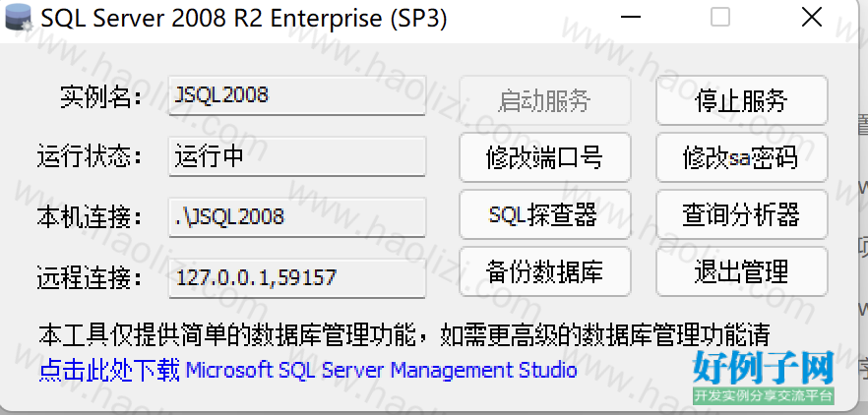Open the 查询分析器 query analyzer
868x415 pixels.
coord(742,214)
